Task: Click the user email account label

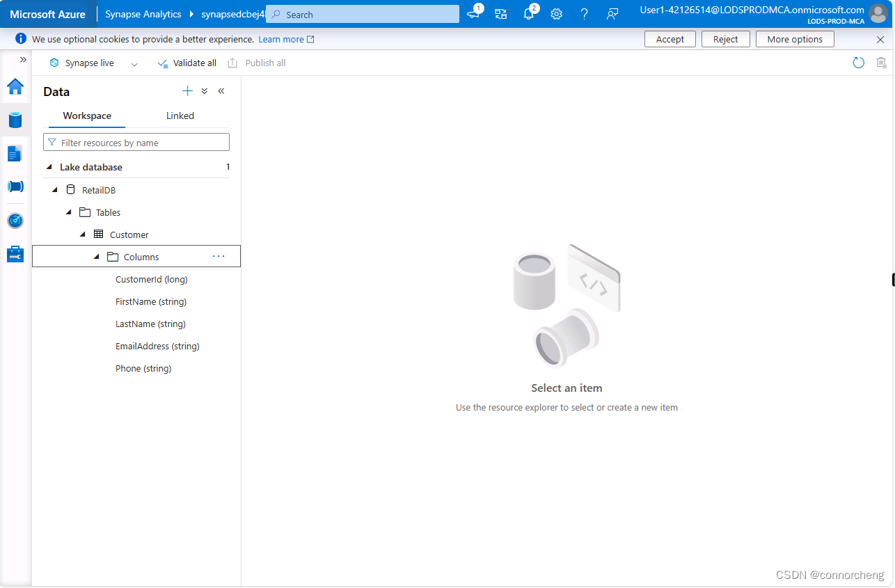Action: (752, 10)
